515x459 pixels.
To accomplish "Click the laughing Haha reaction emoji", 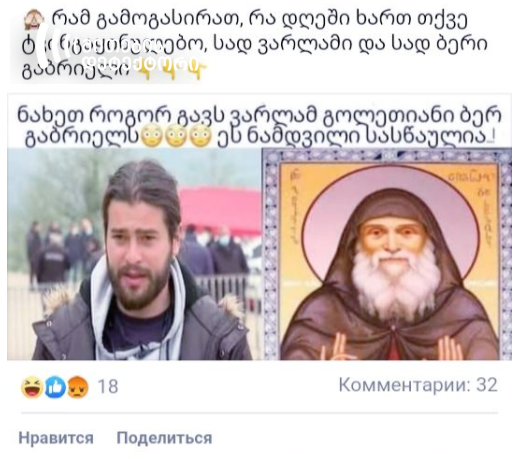I will tap(31, 387).
